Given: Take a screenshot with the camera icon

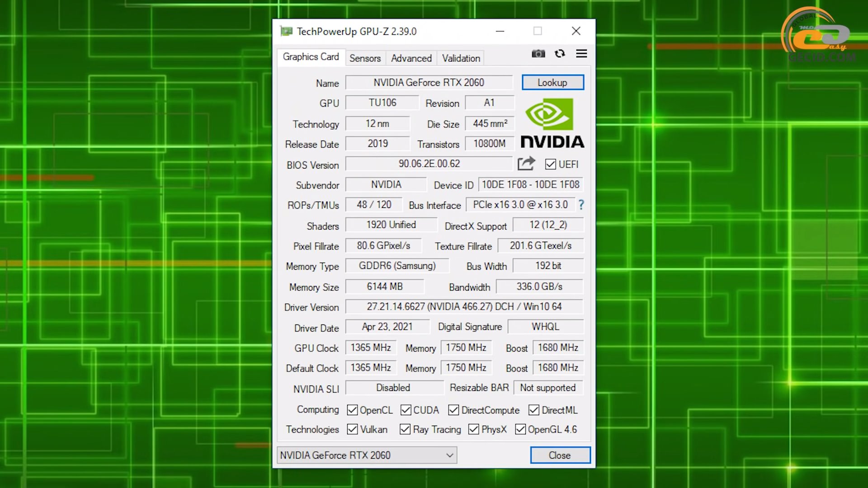Looking at the screenshot, I should tap(538, 54).
